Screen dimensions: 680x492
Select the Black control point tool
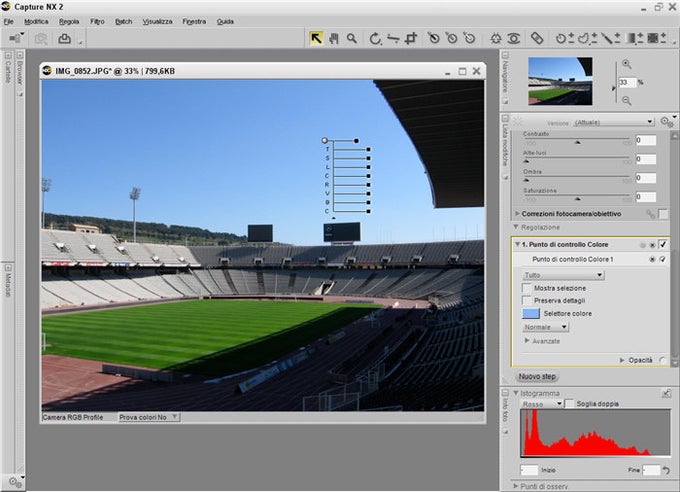tap(433, 39)
